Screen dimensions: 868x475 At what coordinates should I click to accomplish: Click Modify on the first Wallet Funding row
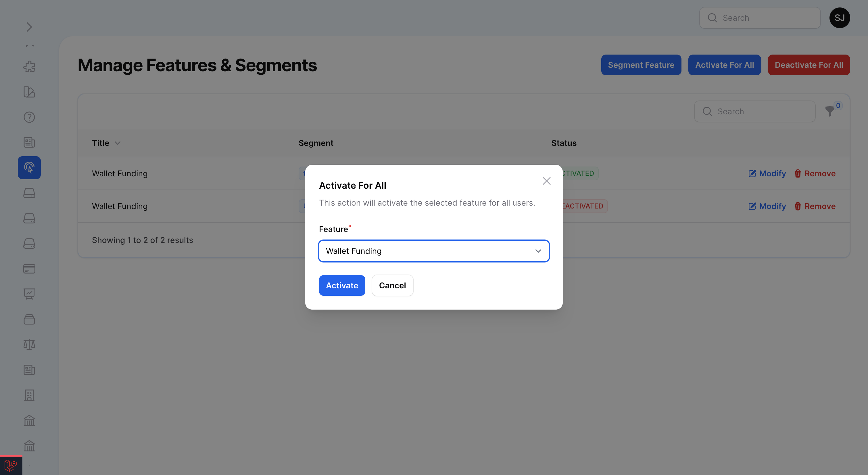767,173
